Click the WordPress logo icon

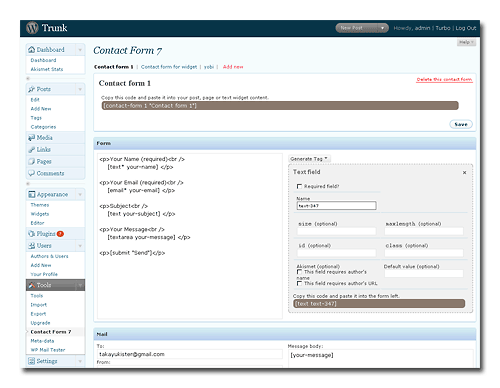click(32, 28)
